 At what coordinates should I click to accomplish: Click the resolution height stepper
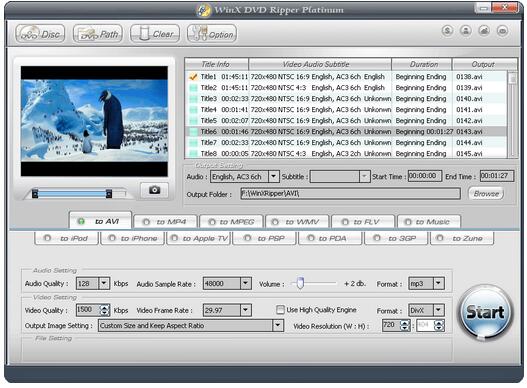click(439, 325)
